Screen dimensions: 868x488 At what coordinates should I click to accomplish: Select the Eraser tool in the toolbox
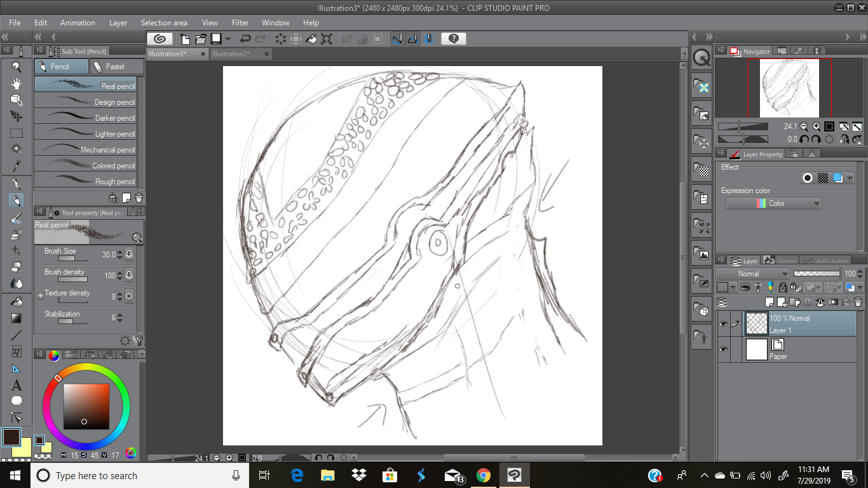coord(17,267)
